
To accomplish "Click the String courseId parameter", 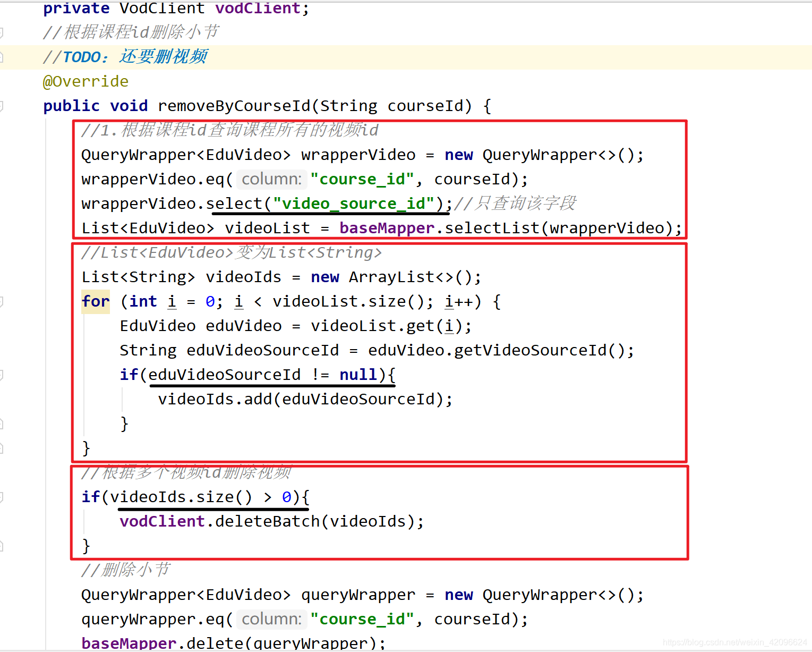I will pos(392,106).
